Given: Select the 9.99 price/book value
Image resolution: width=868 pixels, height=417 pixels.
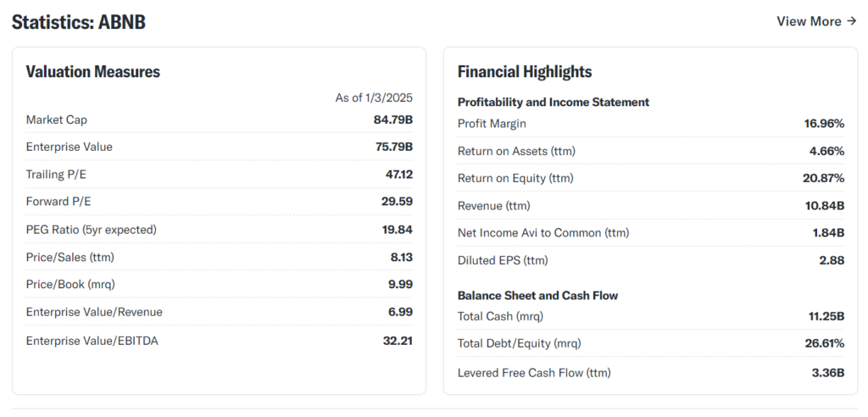Looking at the screenshot, I should click(x=400, y=285).
